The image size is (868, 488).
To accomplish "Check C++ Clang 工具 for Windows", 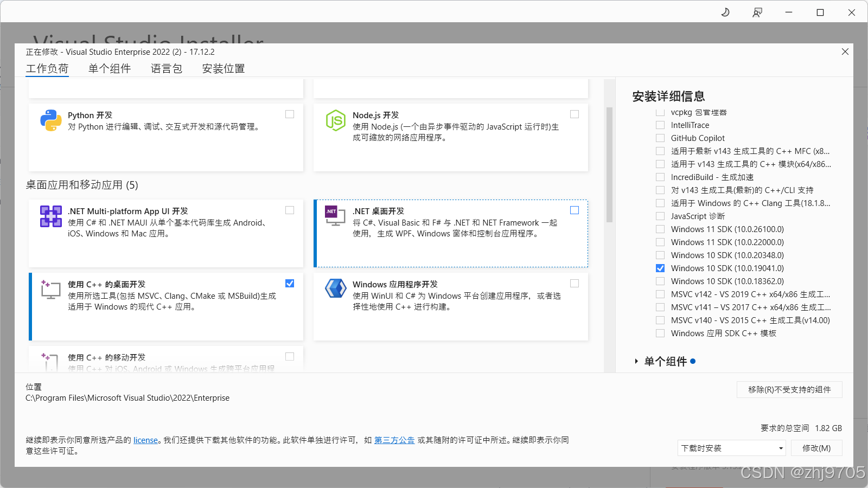I will 660,203.
